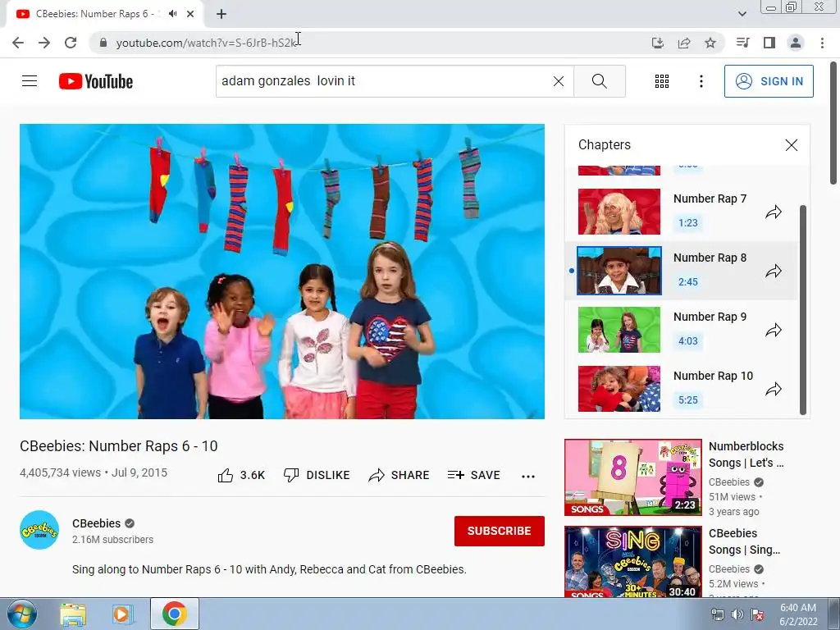
Task: Close the CBeebies Number Raps tab
Action: 190,14
